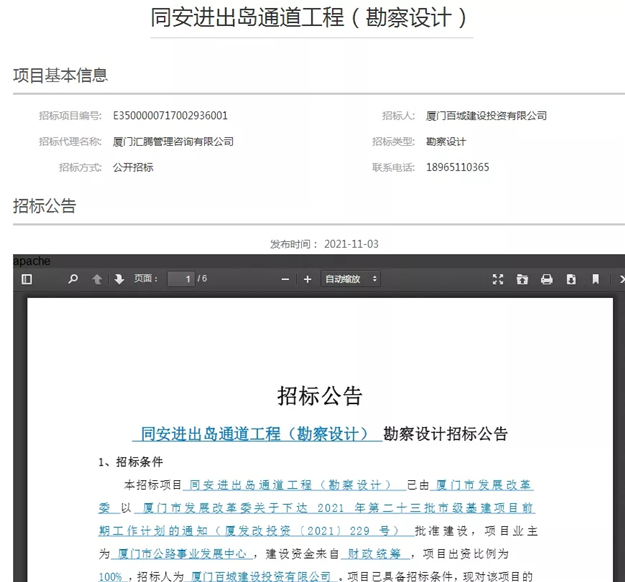Select the 公开招标 bidding method value
The image size is (625, 582).
[133, 167]
